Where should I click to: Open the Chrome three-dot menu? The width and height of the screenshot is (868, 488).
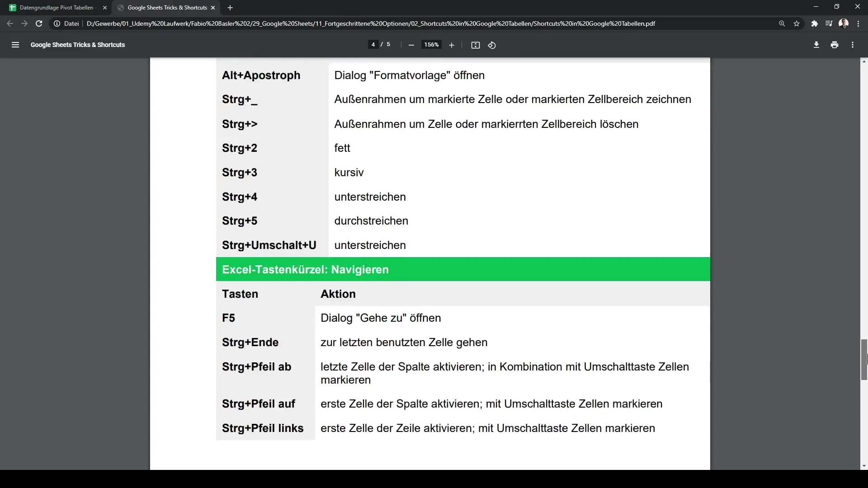pos(859,23)
